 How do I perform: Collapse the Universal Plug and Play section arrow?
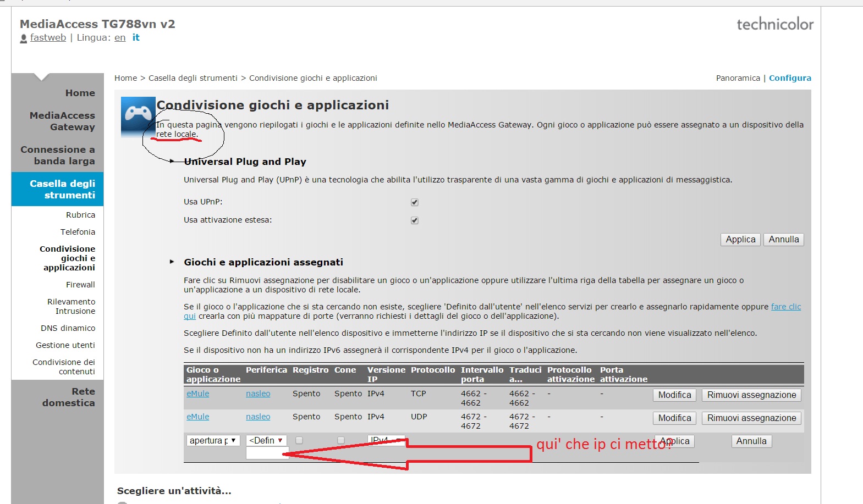coord(172,162)
